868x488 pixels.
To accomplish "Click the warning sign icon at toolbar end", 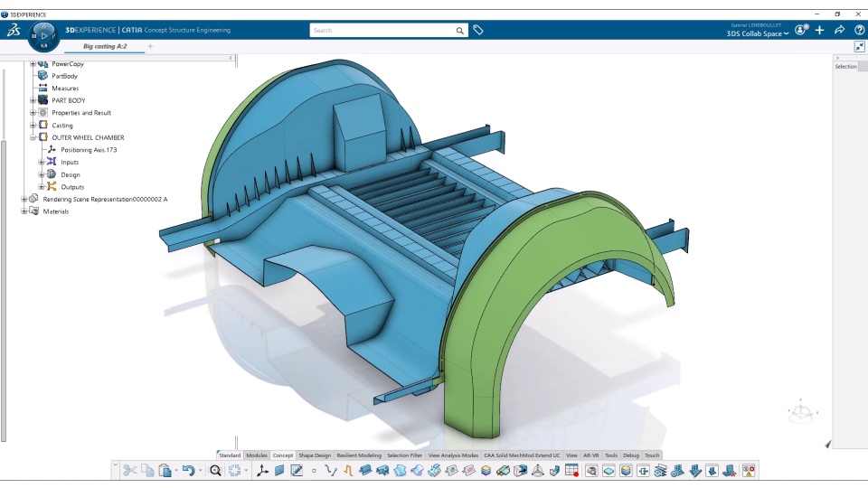I will click(x=749, y=471).
